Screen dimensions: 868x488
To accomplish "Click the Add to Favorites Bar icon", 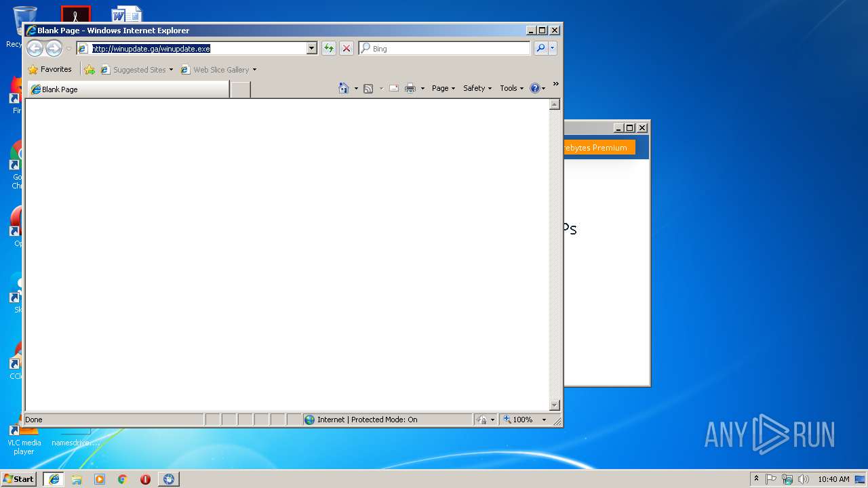I will 90,69.
